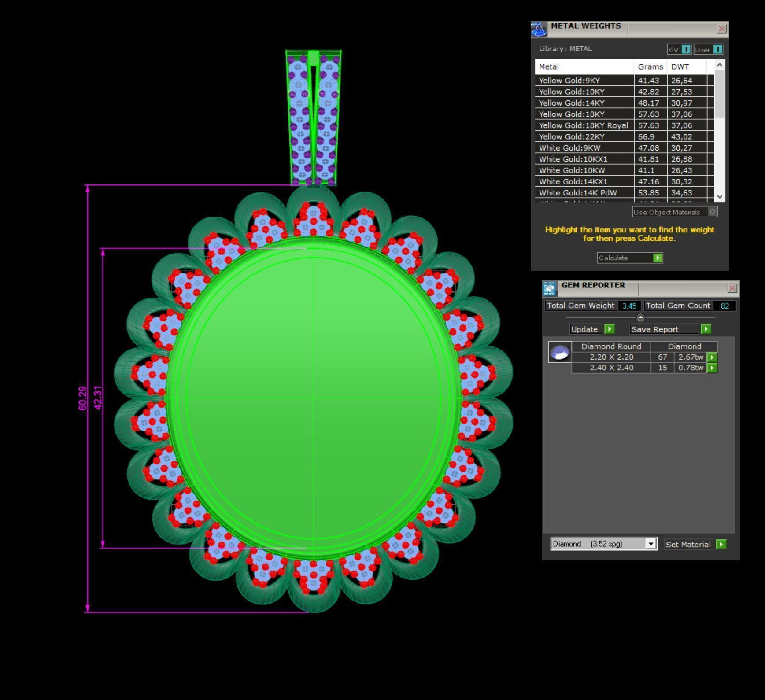Select the White Gold:14K PdW row
The height and width of the screenshot is (700, 765).
[x=625, y=193]
